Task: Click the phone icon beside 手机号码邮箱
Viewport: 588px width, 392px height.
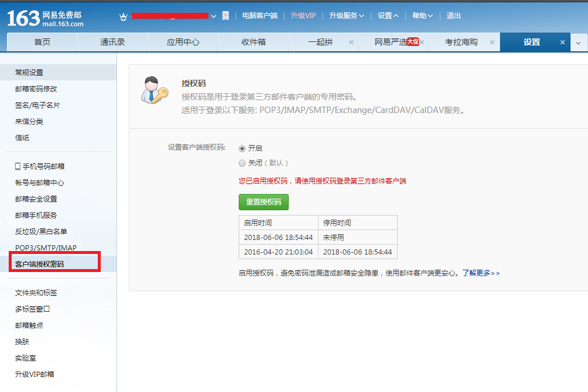Action: tap(17, 166)
